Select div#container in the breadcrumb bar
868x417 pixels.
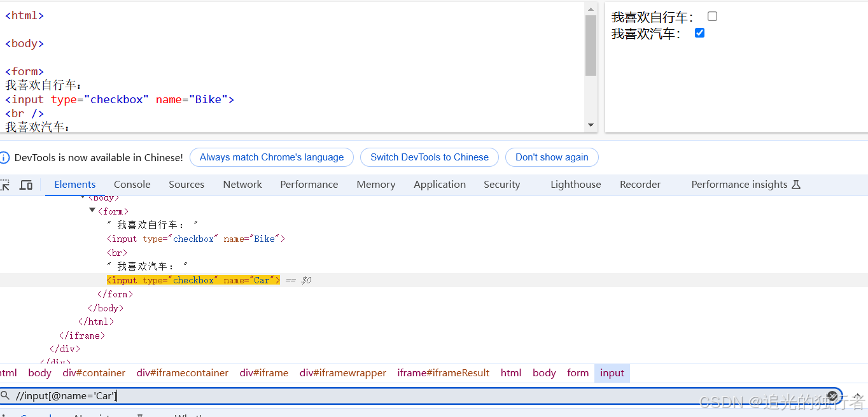point(94,372)
